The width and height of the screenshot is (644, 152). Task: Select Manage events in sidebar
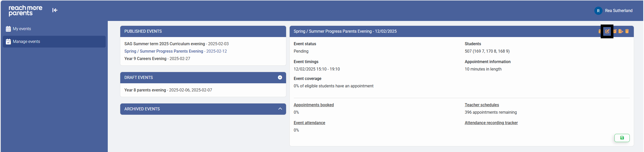[x=26, y=42]
